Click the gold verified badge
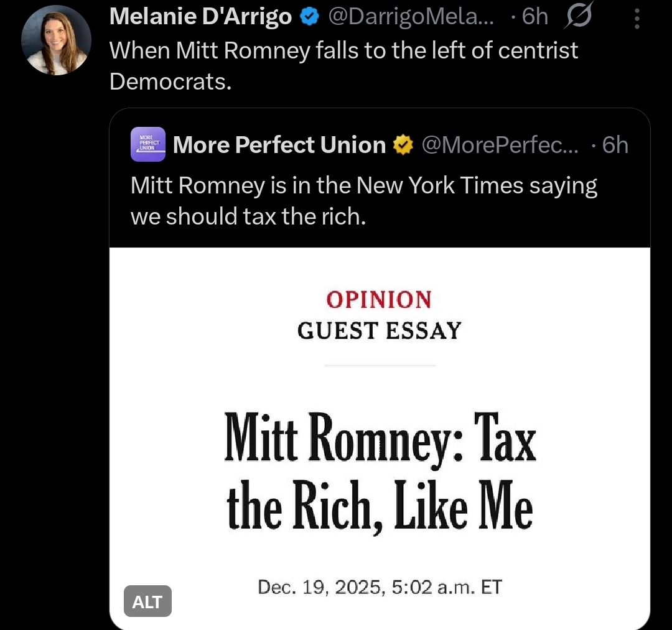The image size is (672, 630). (404, 145)
